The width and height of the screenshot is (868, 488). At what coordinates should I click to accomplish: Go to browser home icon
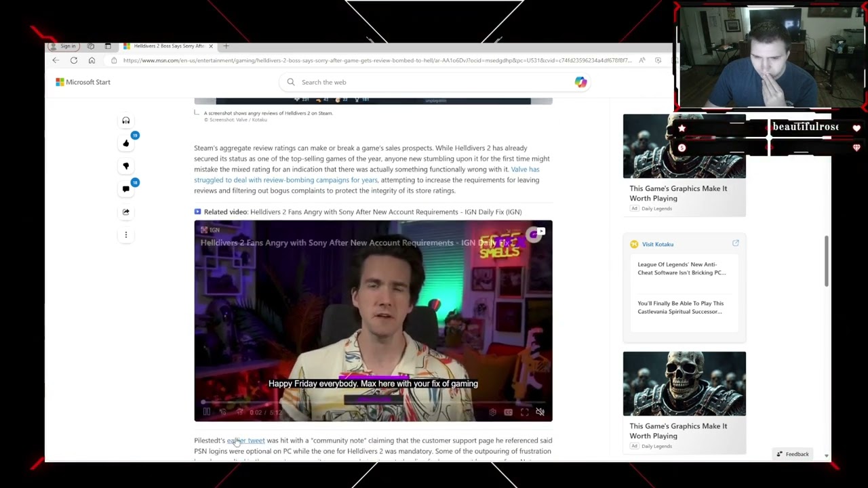tap(92, 60)
